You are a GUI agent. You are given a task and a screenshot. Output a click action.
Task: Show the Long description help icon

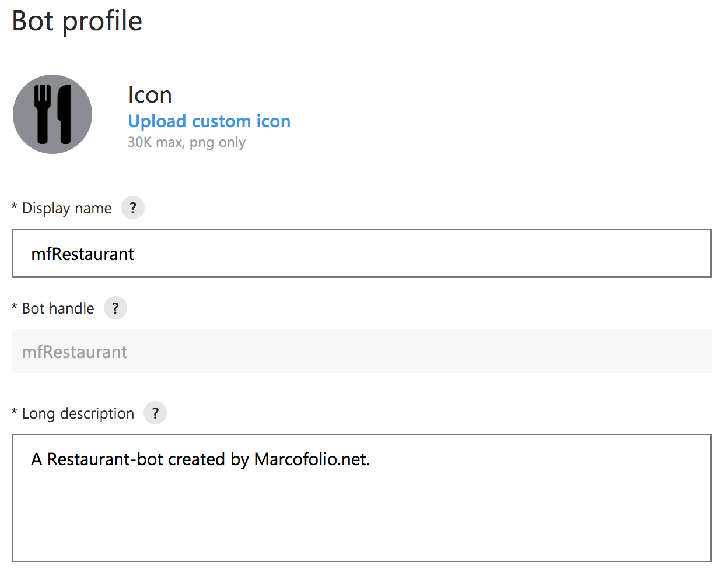pyautogui.click(x=155, y=413)
